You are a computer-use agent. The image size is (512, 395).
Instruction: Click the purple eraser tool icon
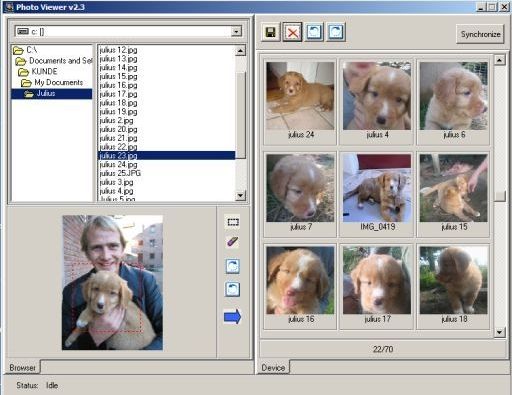[x=232, y=242]
